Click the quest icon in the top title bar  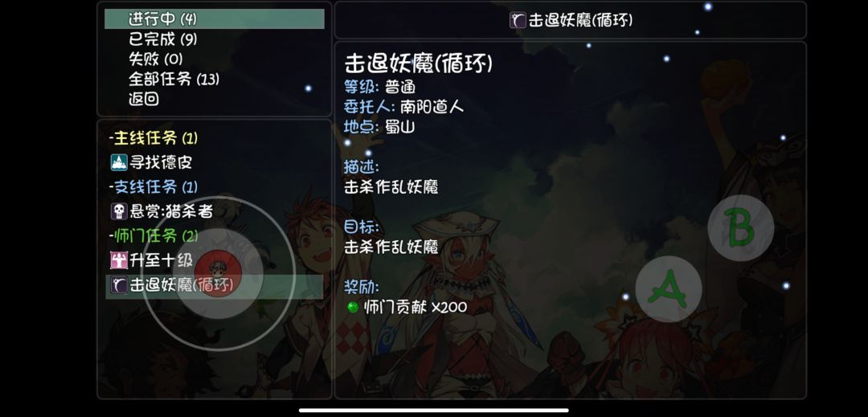pos(518,20)
